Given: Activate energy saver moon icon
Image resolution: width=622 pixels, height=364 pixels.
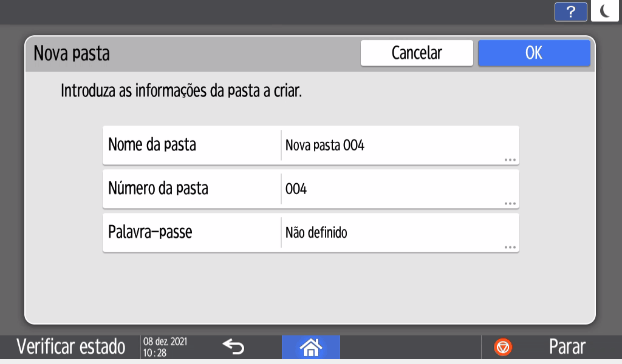Looking at the screenshot, I should [605, 12].
